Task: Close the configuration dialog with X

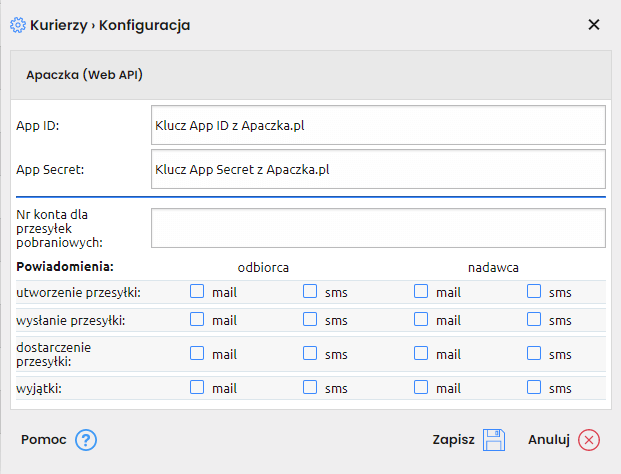Action: 594,25
